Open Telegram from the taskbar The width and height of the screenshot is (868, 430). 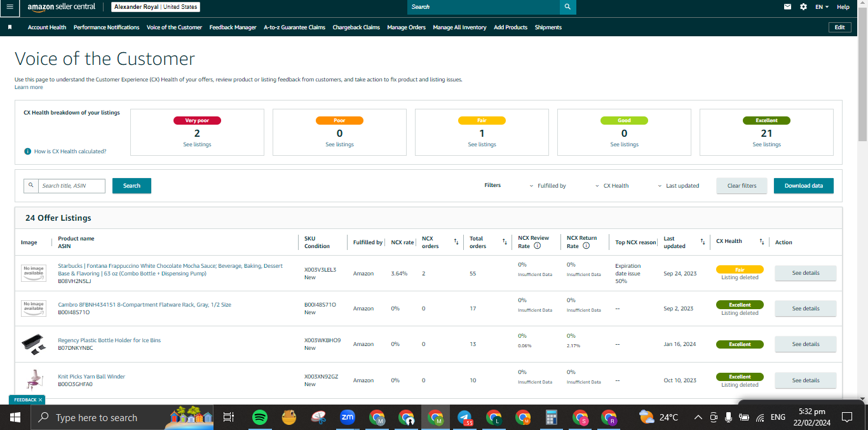(x=465, y=417)
